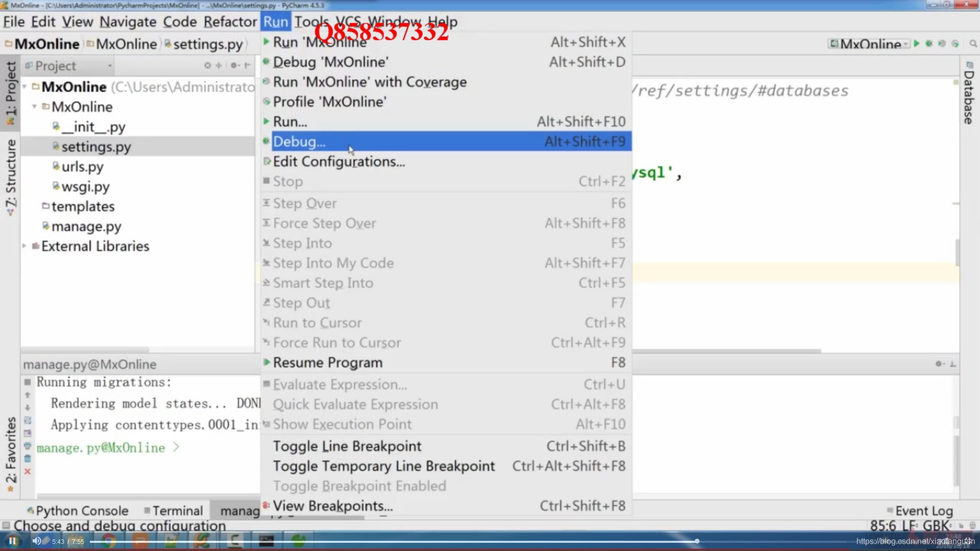The image size is (980, 551).
Task: Click the video progress bar handle
Action: (697, 541)
